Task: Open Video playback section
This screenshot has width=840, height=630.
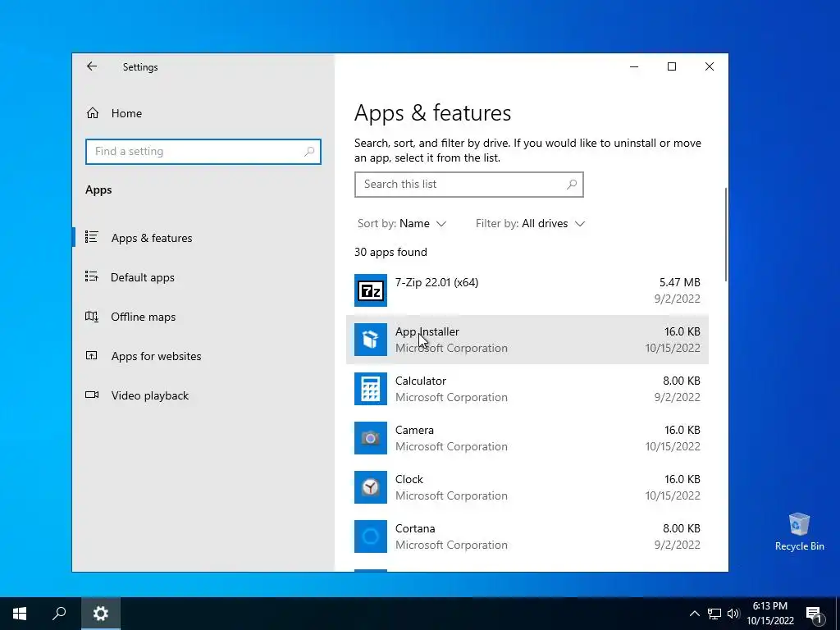Action: pyautogui.click(x=150, y=395)
